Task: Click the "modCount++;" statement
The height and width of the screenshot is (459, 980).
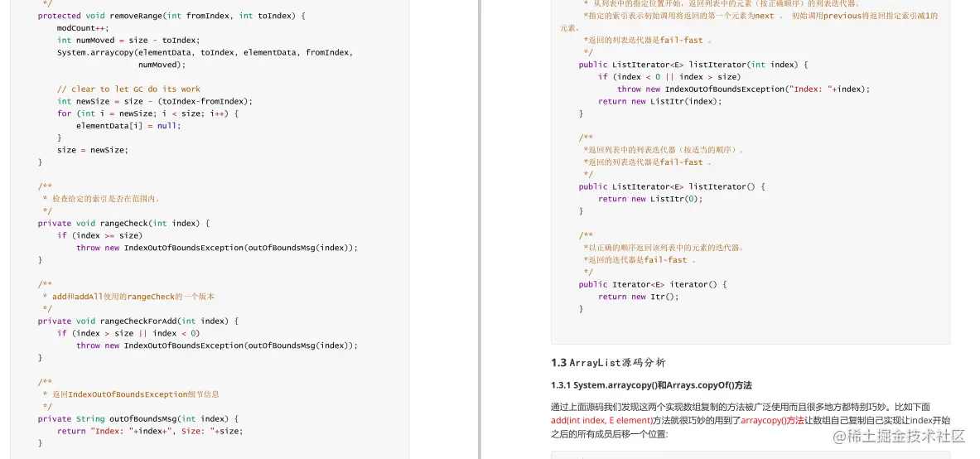Action: pos(83,28)
